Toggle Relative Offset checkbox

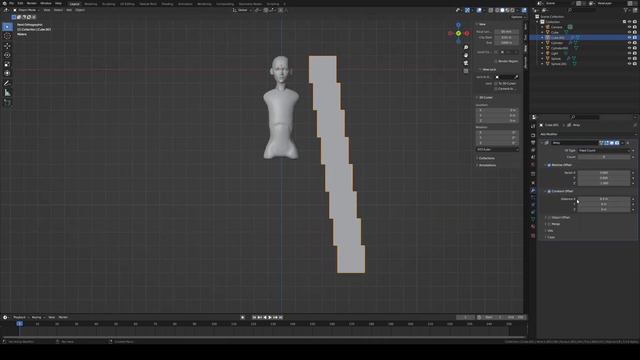(x=549, y=165)
